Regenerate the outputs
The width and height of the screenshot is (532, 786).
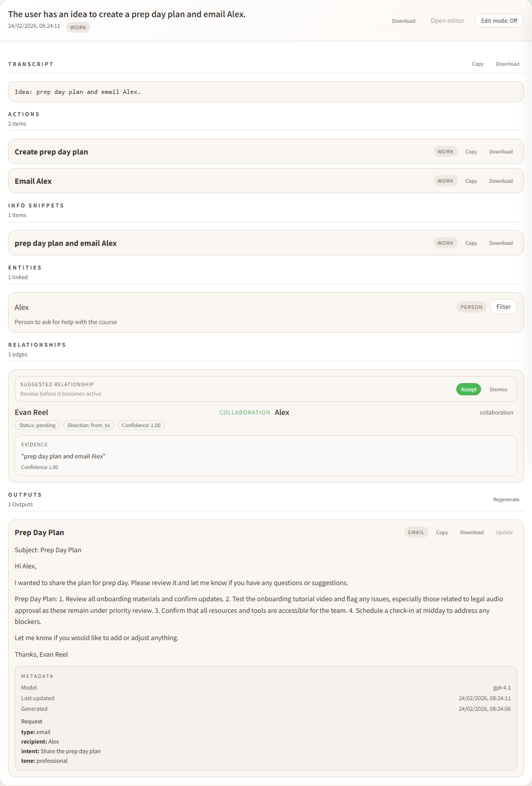pyautogui.click(x=506, y=499)
